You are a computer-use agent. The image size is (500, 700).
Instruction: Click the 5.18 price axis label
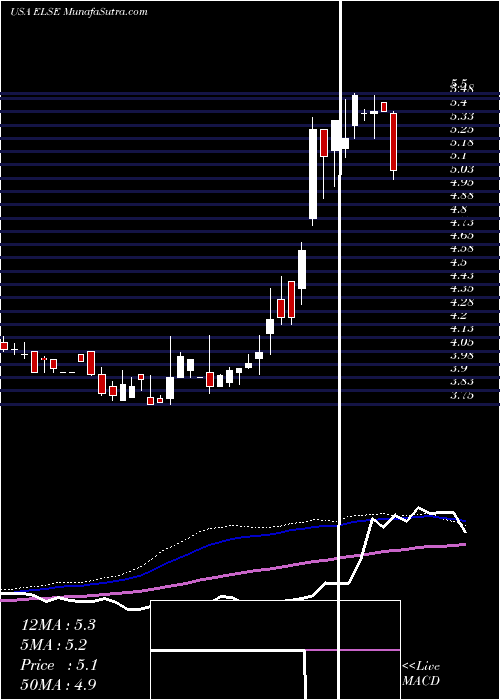(x=461, y=142)
